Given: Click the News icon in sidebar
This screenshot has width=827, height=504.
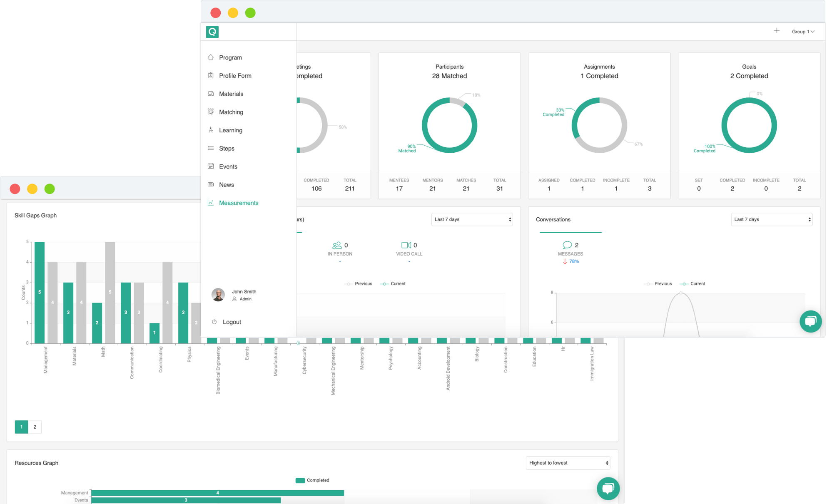Looking at the screenshot, I should pos(211,184).
